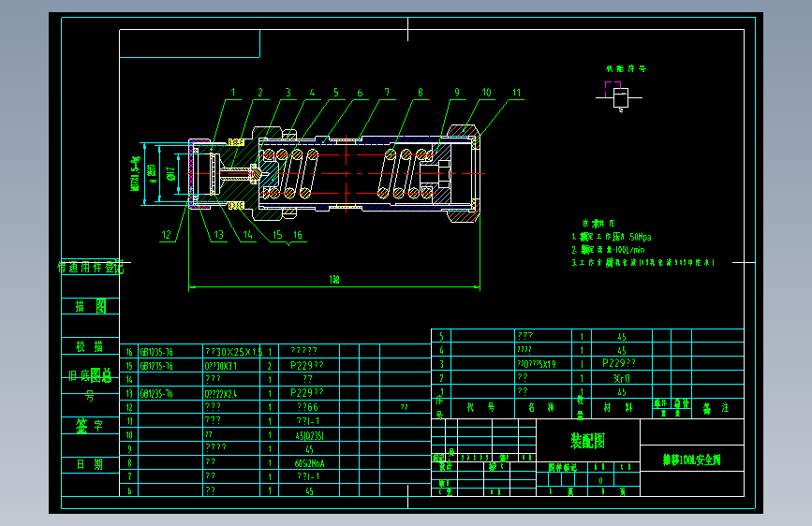The image size is (812, 526).
Task: Click the "机能符号" heading at top right
Action: point(626,68)
